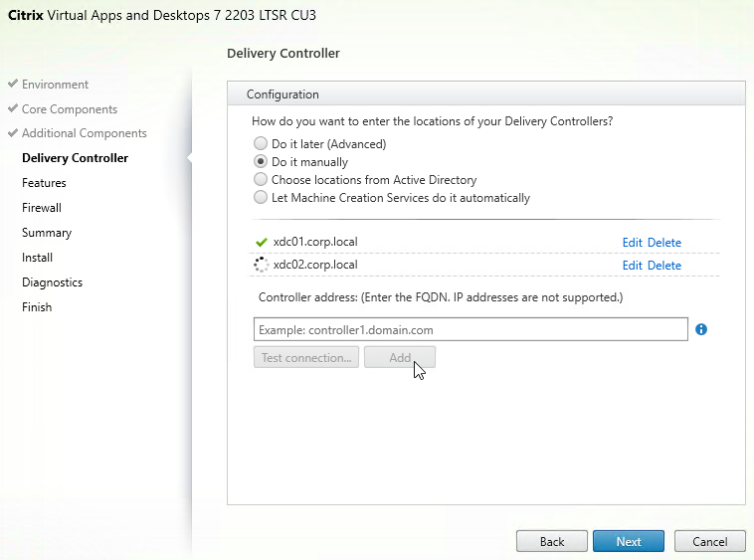Click the loading spinner beside xdc02.corp.local

[261, 265]
